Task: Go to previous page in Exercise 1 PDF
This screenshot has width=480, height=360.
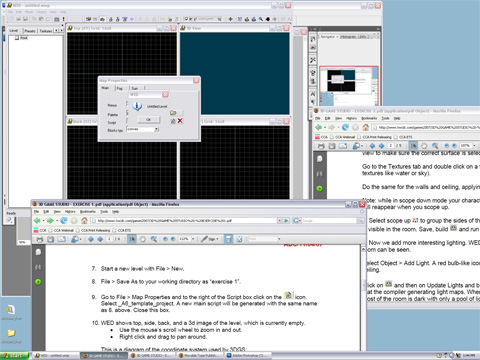Action: click(91, 239)
